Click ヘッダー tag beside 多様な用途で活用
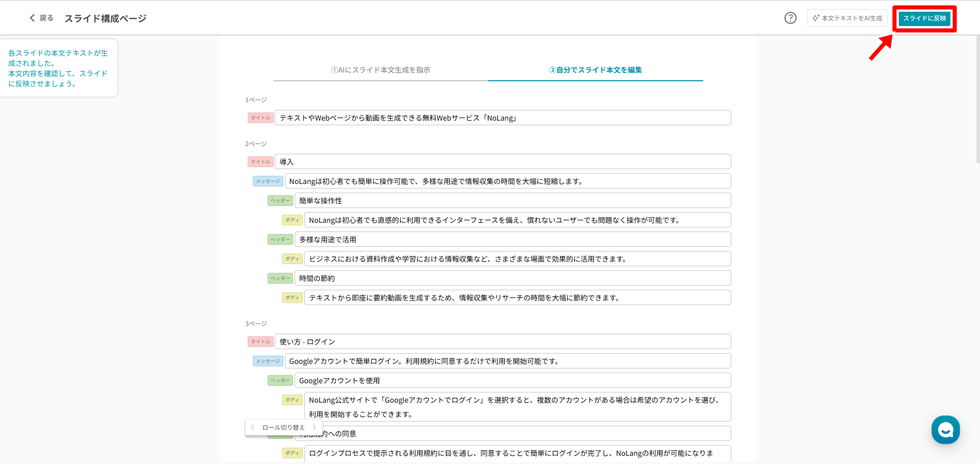Viewport: 980px width, 464px height. tap(280, 239)
